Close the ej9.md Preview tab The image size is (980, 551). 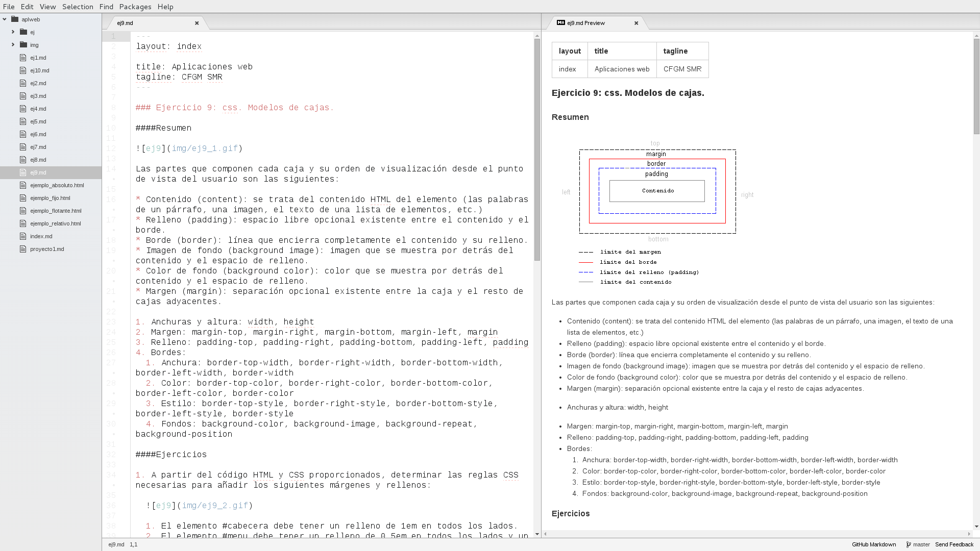tap(636, 23)
